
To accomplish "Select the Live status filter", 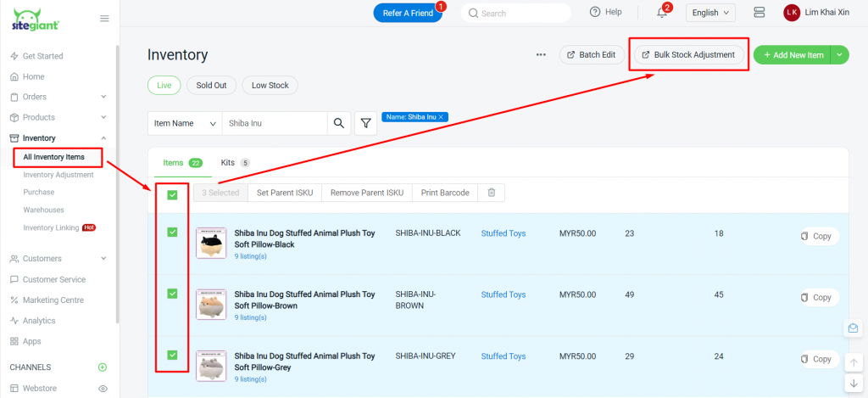I will point(164,86).
